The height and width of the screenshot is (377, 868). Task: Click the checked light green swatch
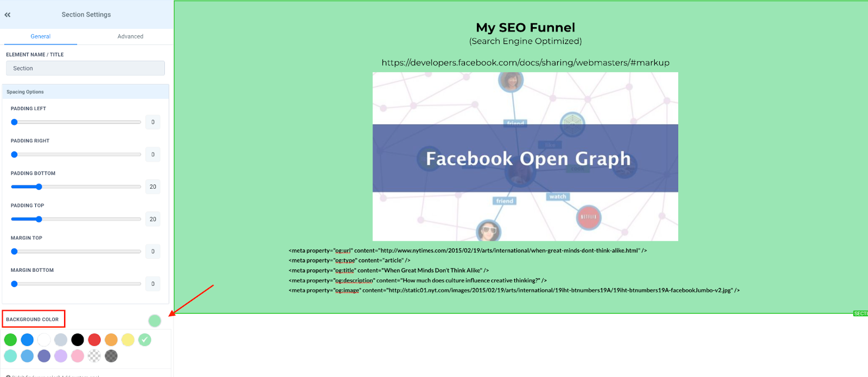pos(145,340)
